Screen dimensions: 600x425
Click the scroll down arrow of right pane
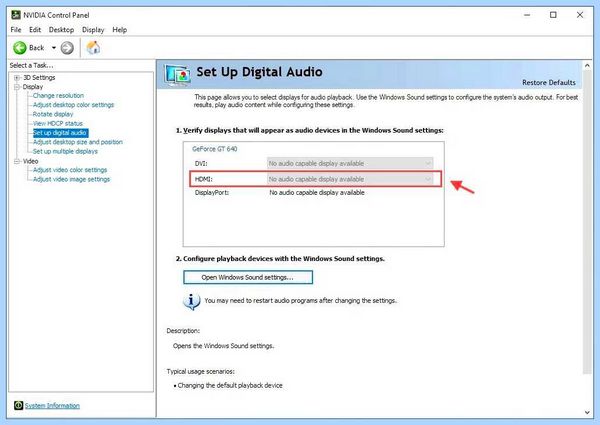587,412
